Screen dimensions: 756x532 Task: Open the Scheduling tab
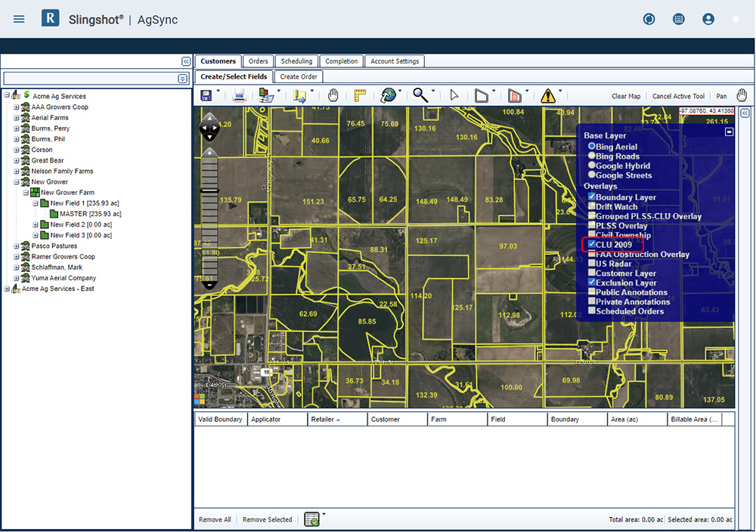point(296,61)
